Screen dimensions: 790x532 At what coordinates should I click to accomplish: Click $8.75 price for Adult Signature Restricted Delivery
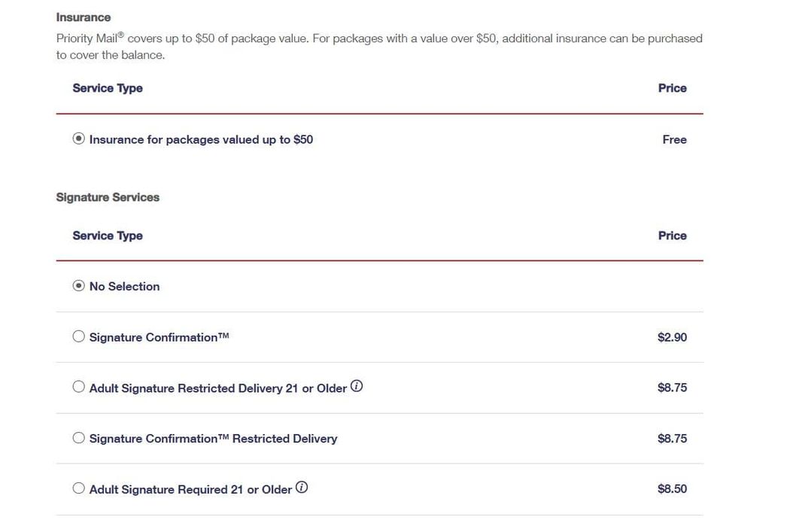[672, 388]
